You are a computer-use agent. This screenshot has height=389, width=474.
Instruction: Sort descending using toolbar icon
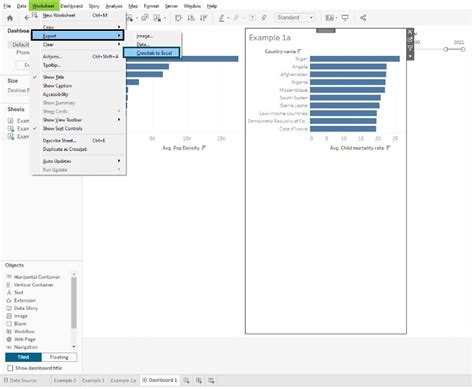tap(204, 18)
